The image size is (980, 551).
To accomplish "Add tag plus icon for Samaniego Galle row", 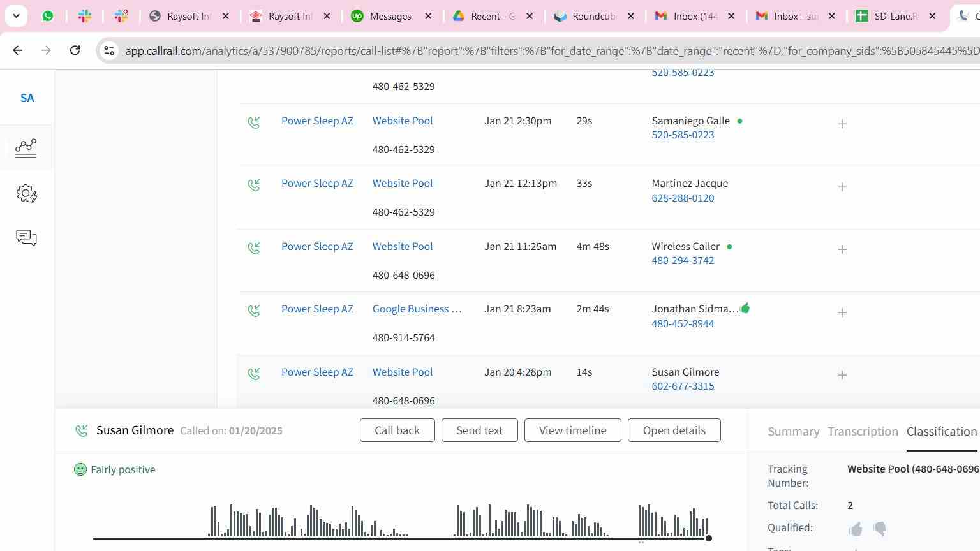I will (x=842, y=124).
